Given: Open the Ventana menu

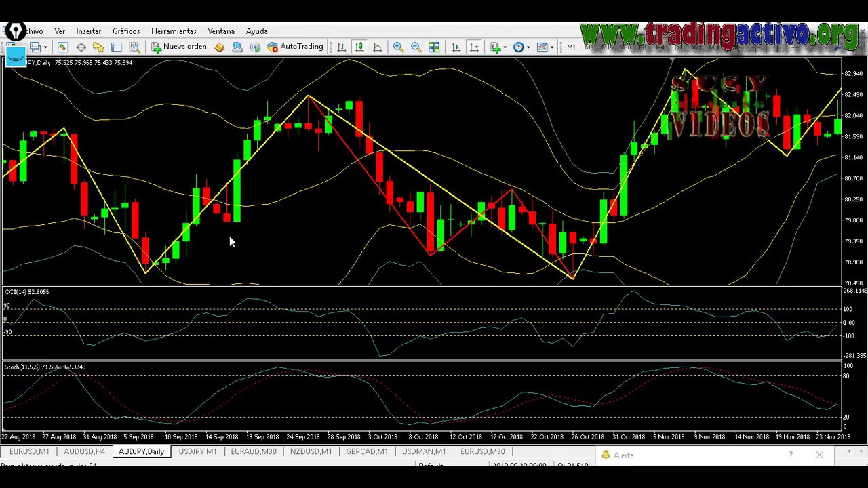Looking at the screenshot, I should pyautogui.click(x=221, y=31).
